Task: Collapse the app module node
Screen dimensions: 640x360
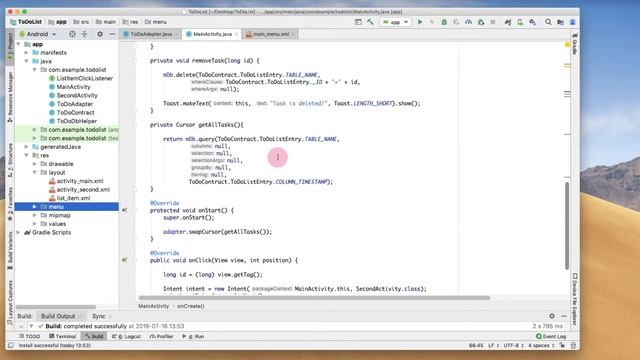Action: [19, 44]
